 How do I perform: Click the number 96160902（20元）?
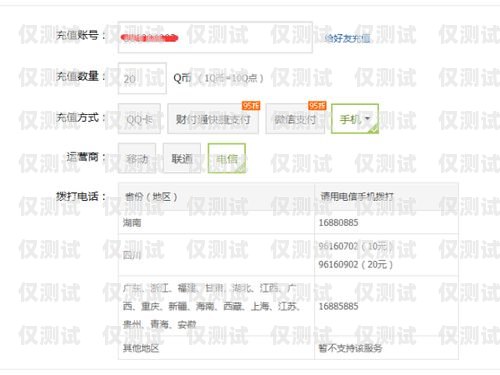click(356, 265)
